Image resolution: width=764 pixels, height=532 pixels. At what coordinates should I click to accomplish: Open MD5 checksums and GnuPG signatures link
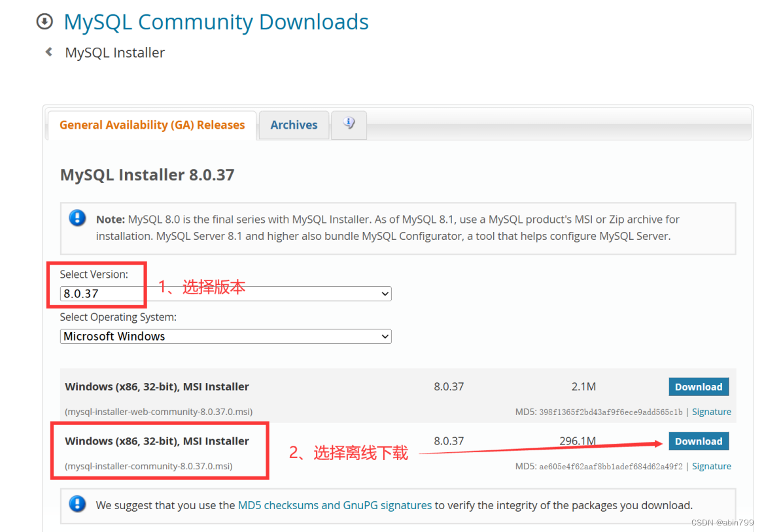335,505
